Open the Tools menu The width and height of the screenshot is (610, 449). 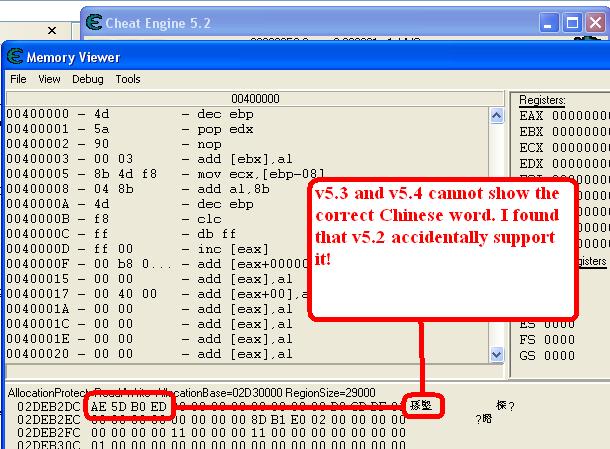coord(128,79)
